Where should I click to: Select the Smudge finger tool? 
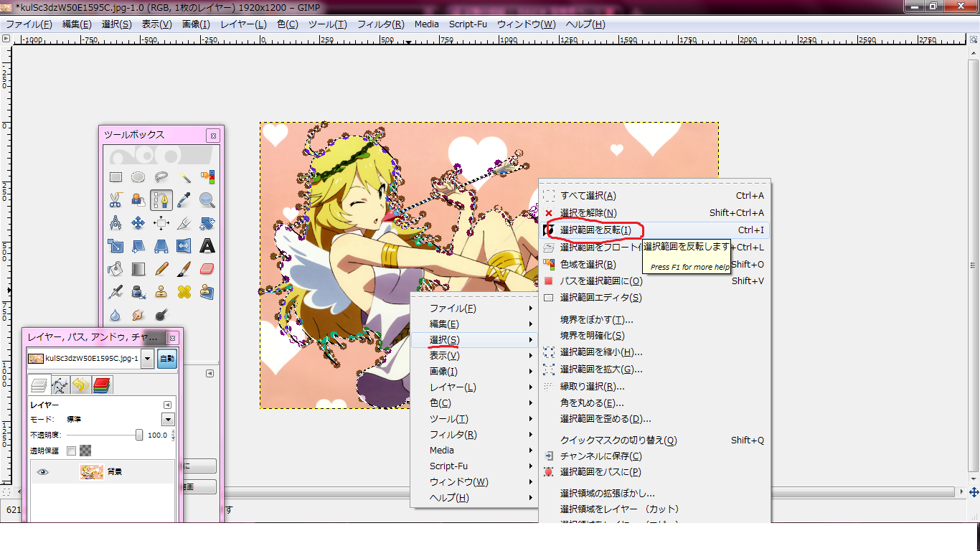pos(138,314)
